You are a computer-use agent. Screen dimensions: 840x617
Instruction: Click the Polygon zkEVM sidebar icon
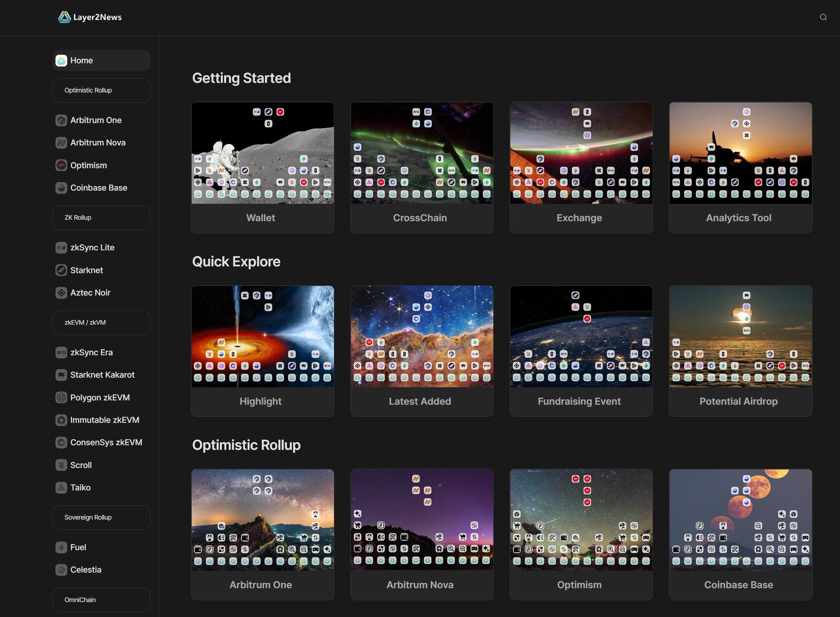[61, 398]
